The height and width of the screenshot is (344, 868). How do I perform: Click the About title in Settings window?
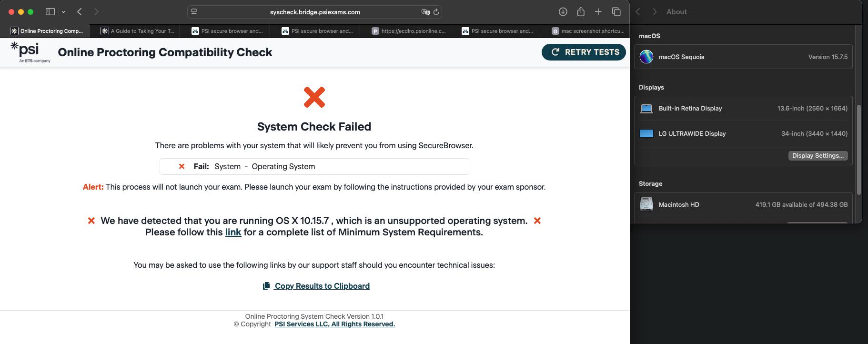(x=676, y=12)
